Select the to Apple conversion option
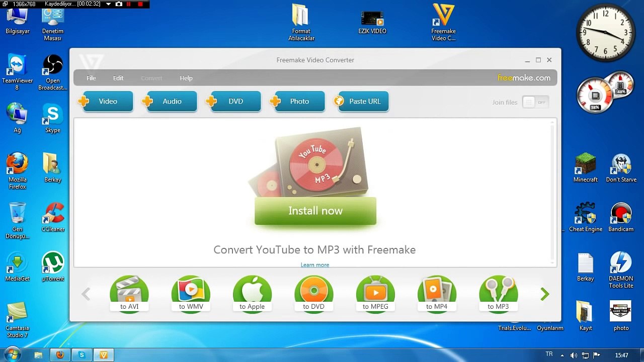Viewport: 644px width, 362px height. [x=252, y=294]
